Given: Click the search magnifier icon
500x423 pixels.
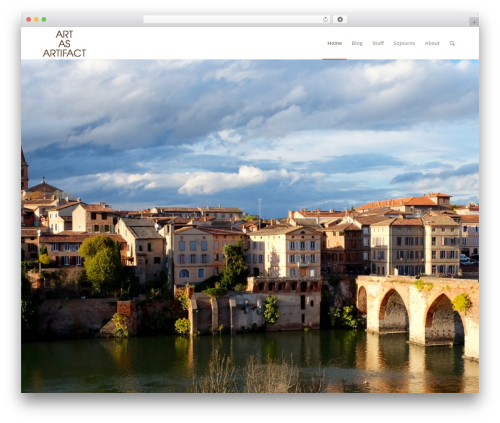Looking at the screenshot, I should 452,43.
